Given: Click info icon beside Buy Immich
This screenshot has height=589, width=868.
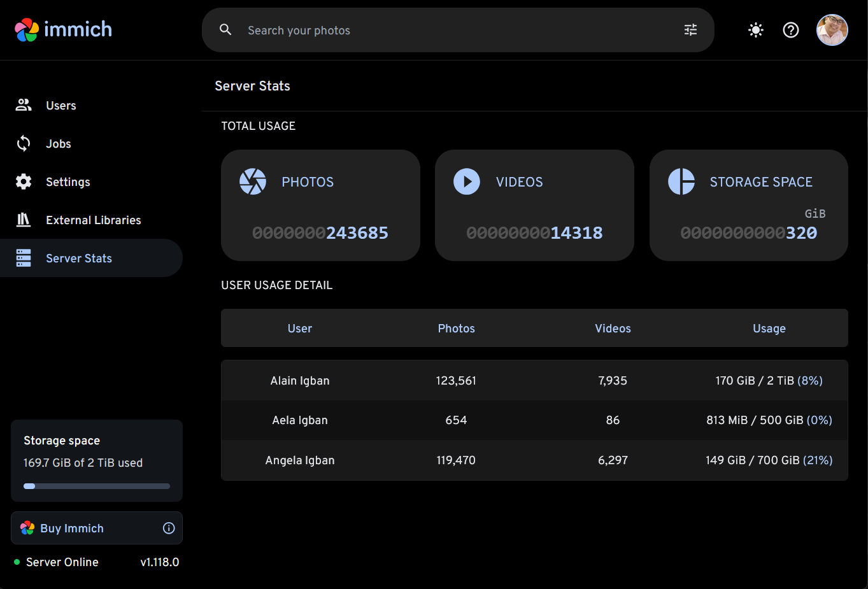Looking at the screenshot, I should tap(169, 528).
